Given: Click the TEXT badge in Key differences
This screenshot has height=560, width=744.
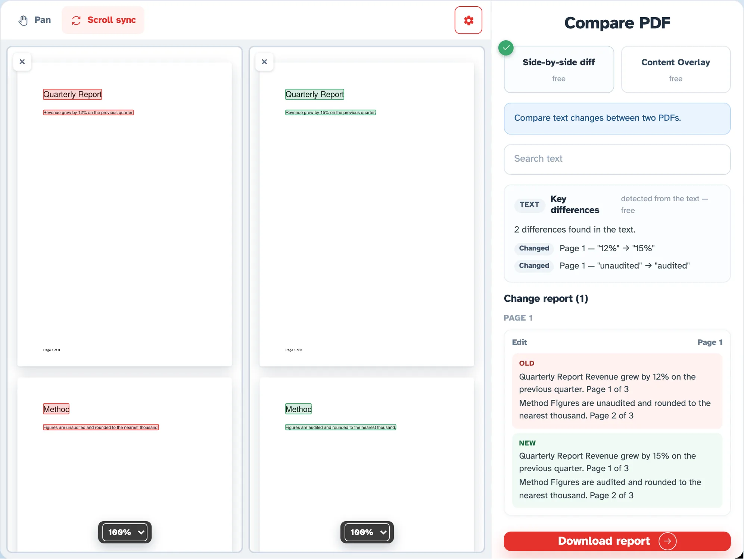Looking at the screenshot, I should (529, 205).
